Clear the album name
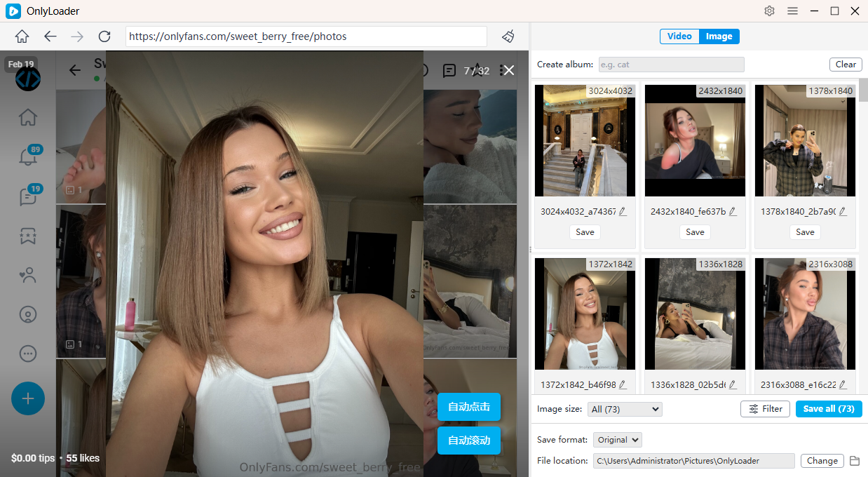This screenshot has width=868, height=477. point(846,65)
